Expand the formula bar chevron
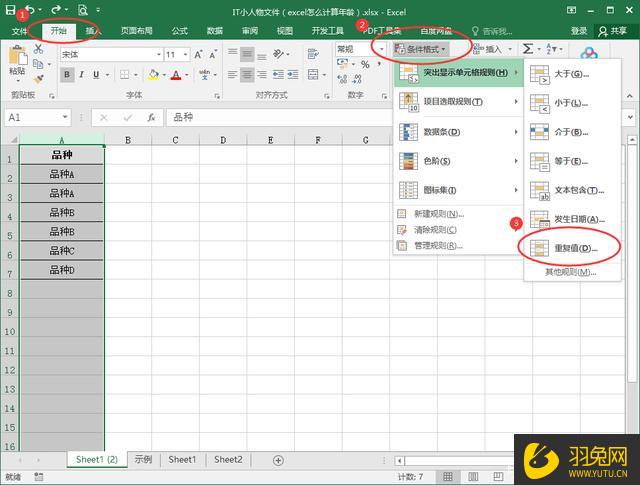This screenshot has height=485, width=640. (x=630, y=117)
